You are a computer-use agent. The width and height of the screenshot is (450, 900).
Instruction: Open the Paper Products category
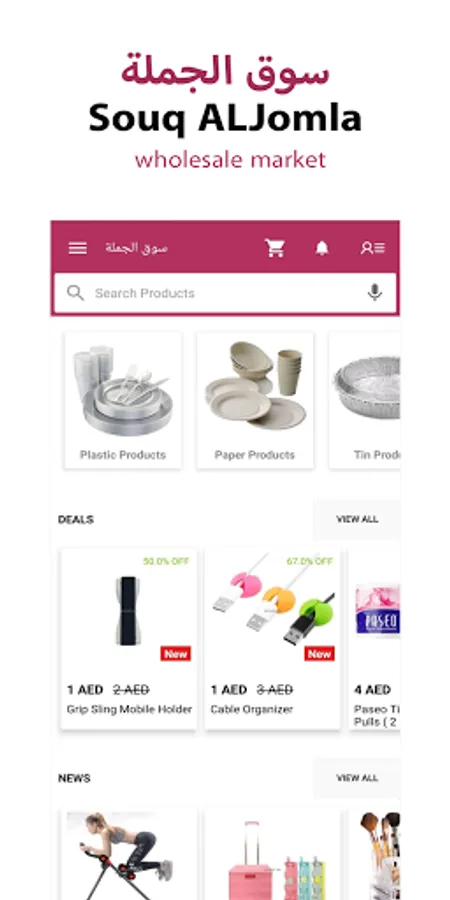pos(255,400)
